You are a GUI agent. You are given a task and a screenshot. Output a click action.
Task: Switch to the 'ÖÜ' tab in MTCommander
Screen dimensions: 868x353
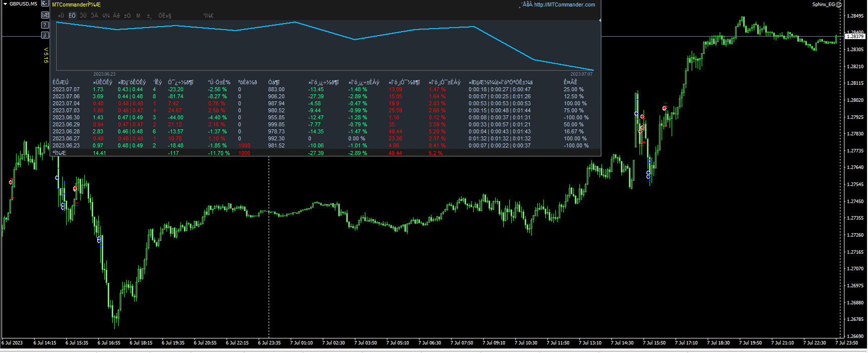83,16
